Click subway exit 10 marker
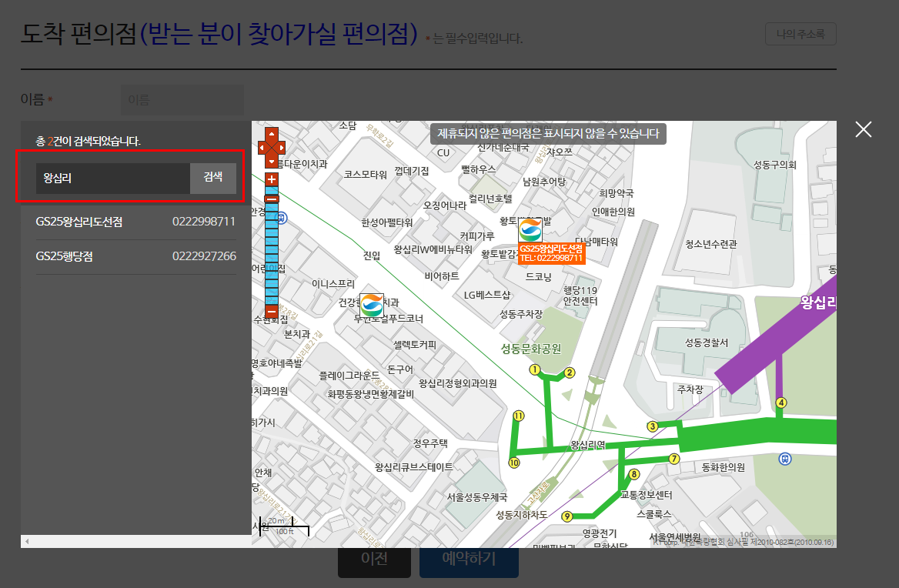 click(x=514, y=463)
